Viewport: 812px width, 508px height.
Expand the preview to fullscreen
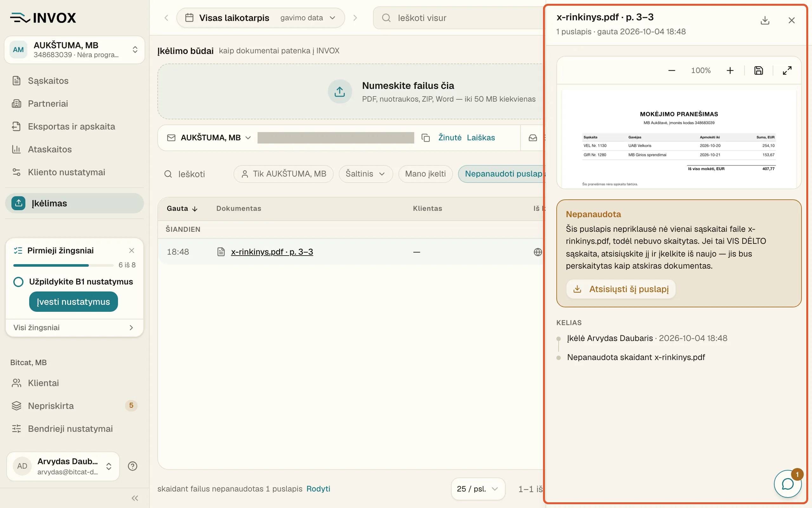click(787, 70)
